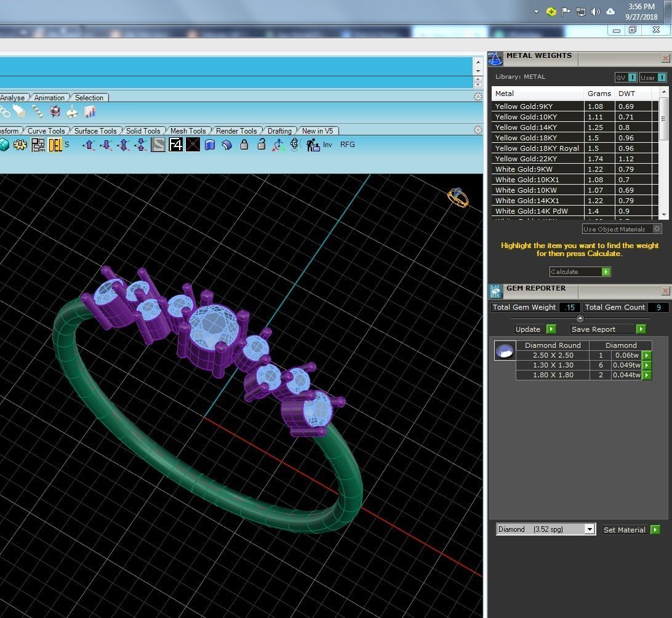Click the metal list vertical scrollbar thumb
672x618 pixels.
click(663, 118)
